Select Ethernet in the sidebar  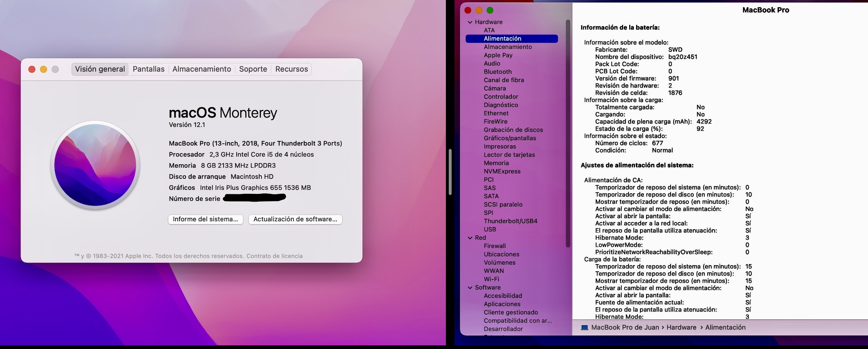pyautogui.click(x=496, y=113)
